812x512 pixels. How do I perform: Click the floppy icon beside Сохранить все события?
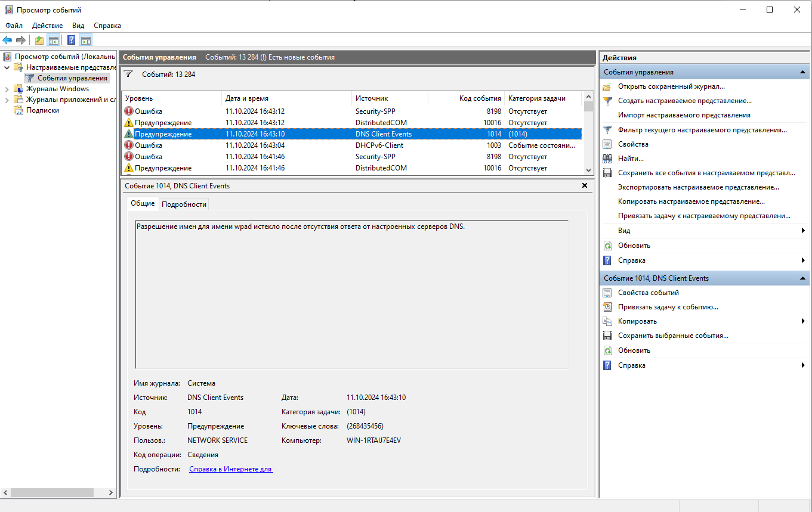click(x=607, y=173)
